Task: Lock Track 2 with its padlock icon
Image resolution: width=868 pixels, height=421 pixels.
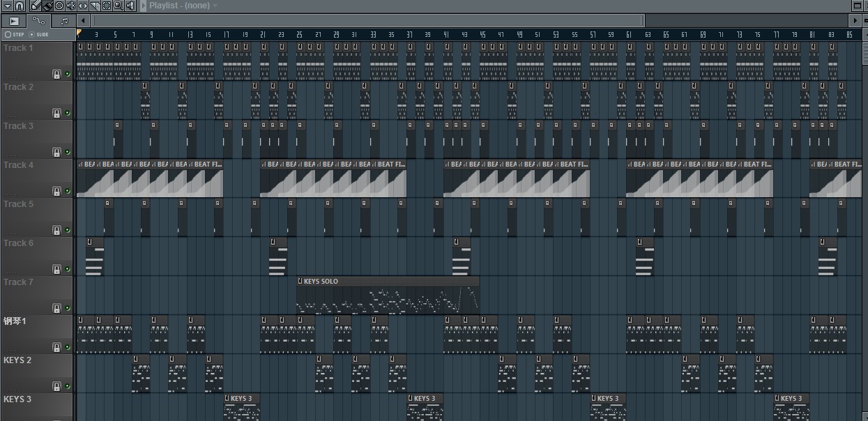Action: pyautogui.click(x=56, y=113)
